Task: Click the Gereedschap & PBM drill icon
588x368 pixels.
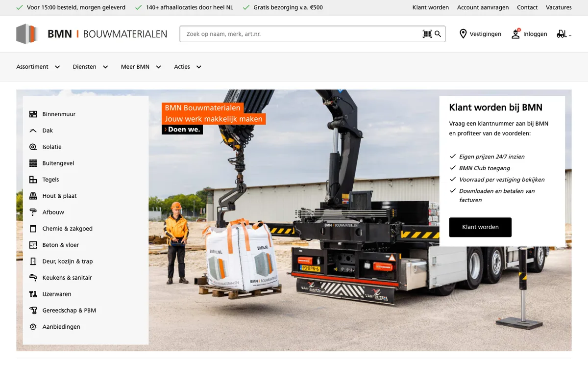Action: (x=33, y=311)
